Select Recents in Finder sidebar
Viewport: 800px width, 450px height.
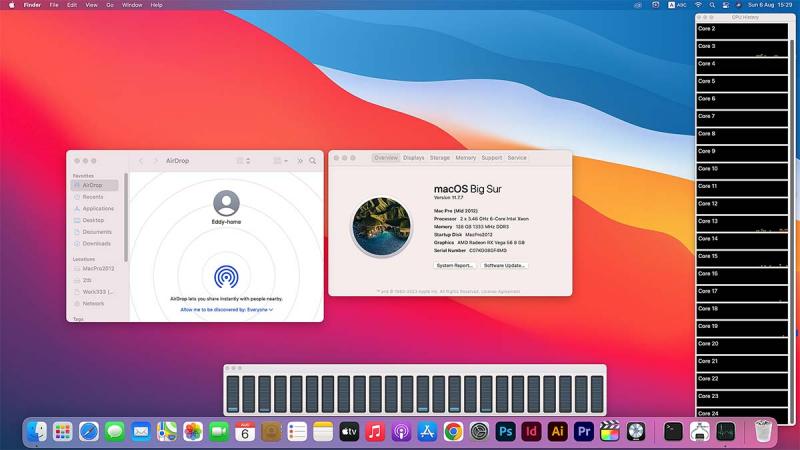point(95,197)
